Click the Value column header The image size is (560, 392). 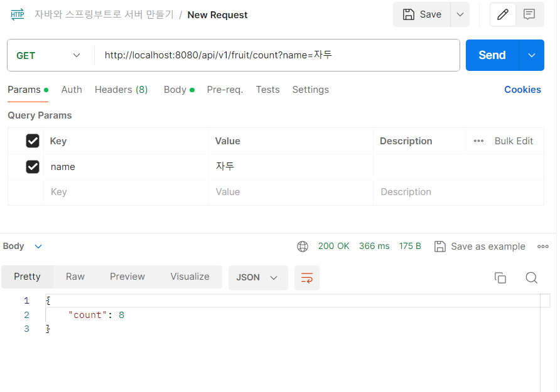[227, 141]
